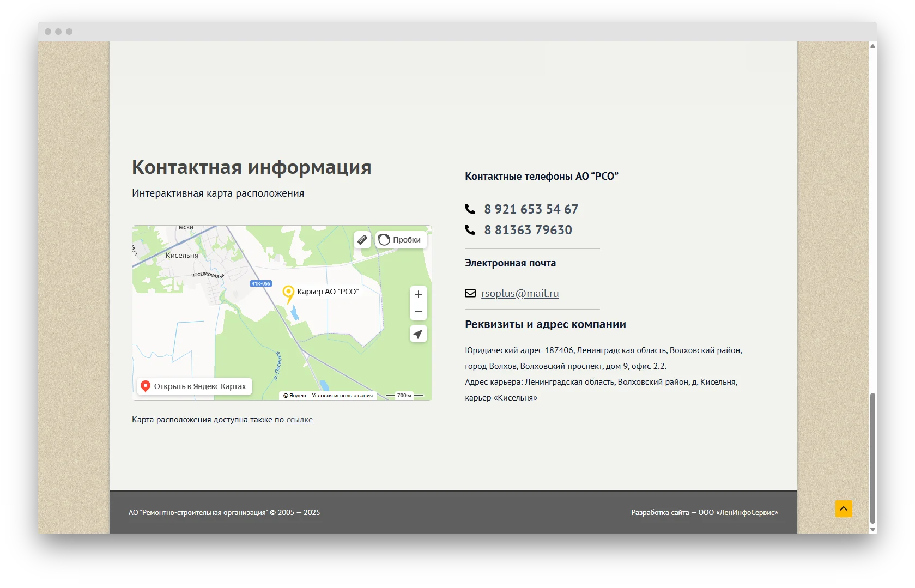
Task: Zoom out of the map with minus
Action: 418,312
